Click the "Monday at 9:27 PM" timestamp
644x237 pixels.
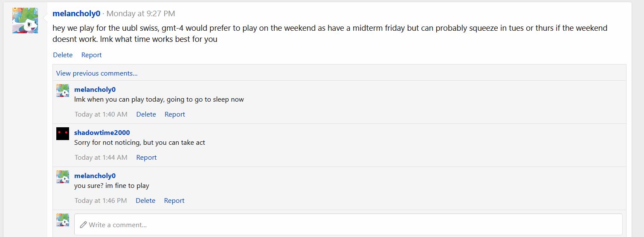141,14
